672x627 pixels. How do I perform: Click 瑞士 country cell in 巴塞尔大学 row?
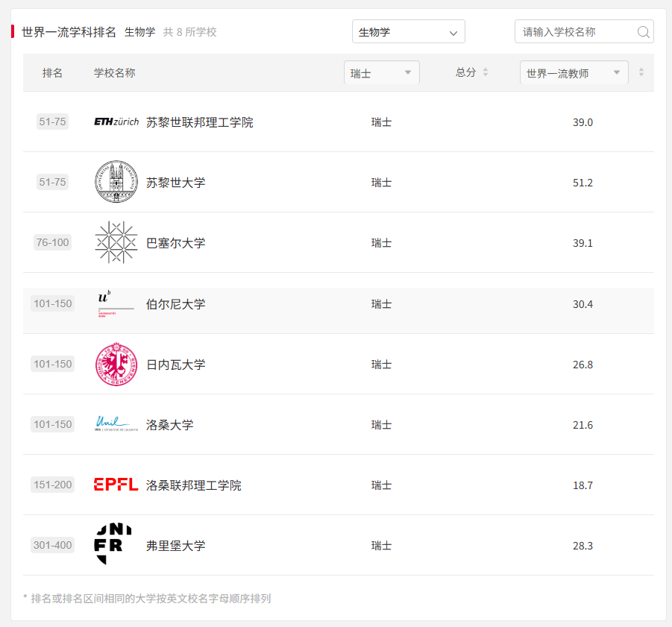coord(381,243)
